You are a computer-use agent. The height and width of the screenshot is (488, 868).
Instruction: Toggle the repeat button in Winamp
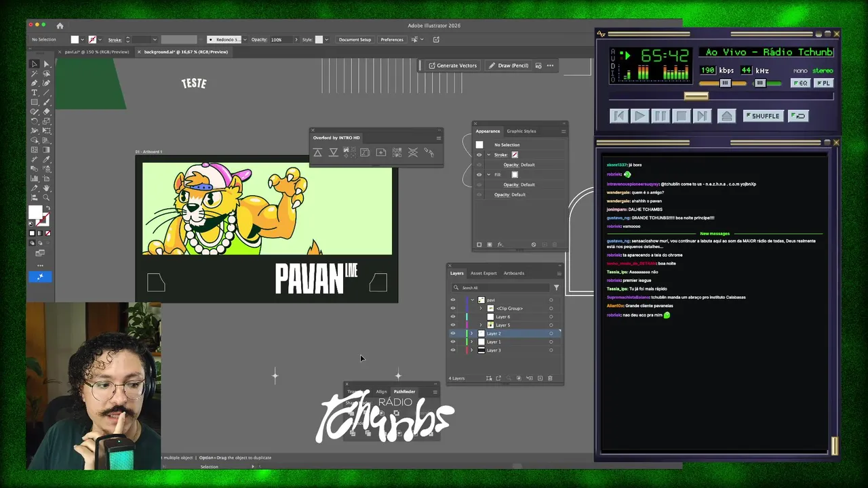point(799,116)
